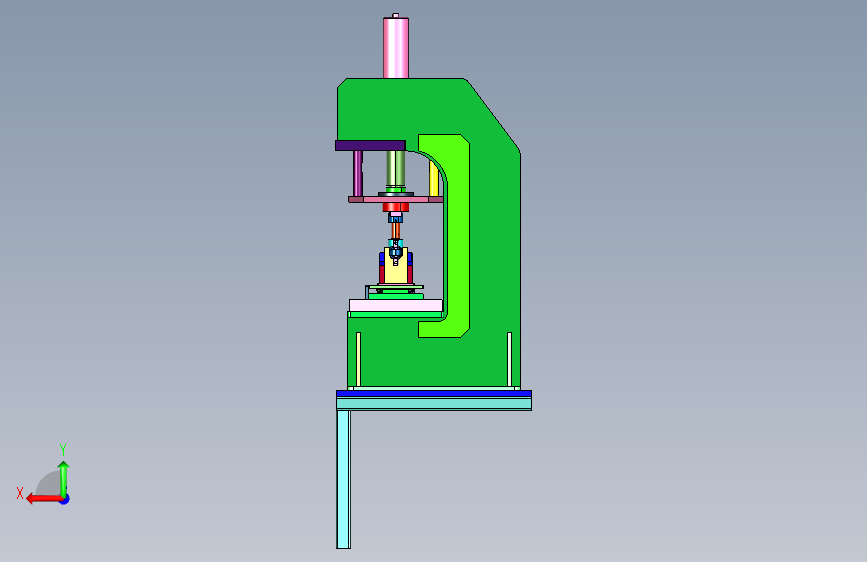Select the magenta guide post on left
The height and width of the screenshot is (562, 867).
click(x=358, y=174)
